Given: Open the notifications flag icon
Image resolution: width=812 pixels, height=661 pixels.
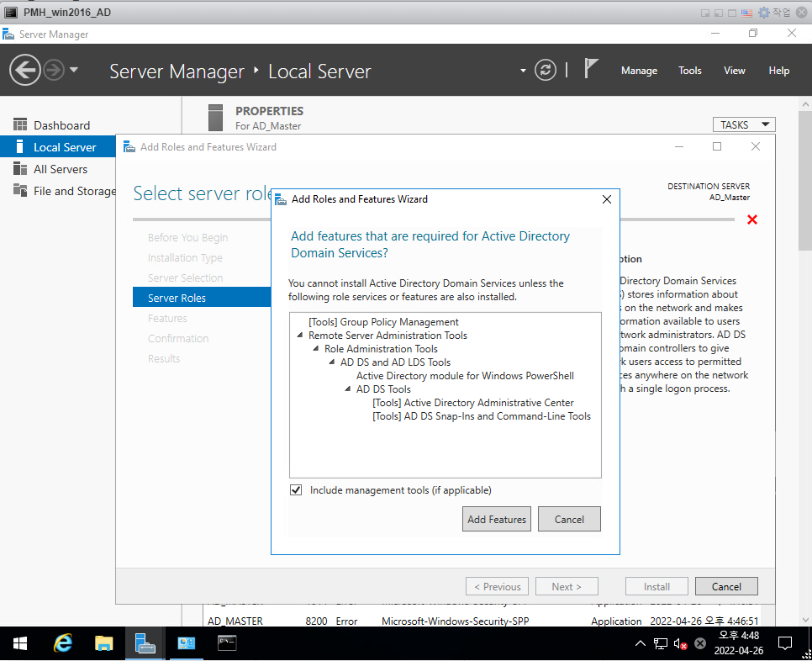Looking at the screenshot, I should pyautogui.click(x=590, y=68).
